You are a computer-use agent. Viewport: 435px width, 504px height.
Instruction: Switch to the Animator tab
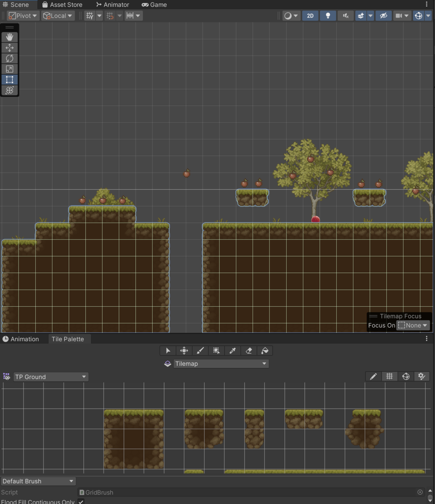113,5
